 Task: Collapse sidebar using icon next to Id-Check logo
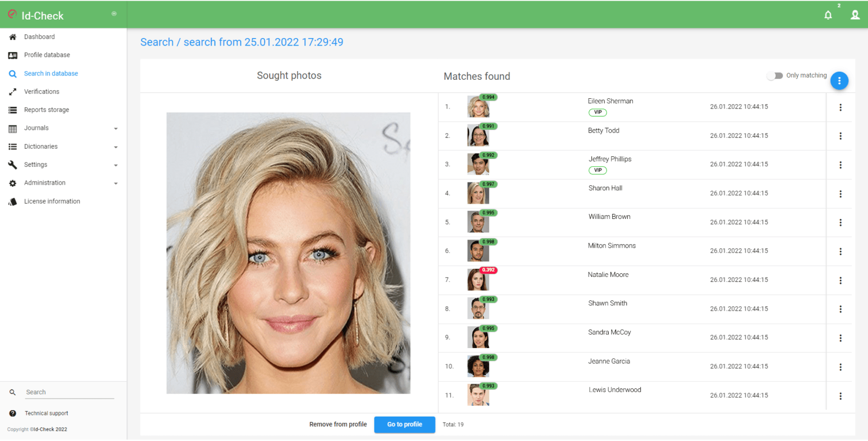click(114, 14)
